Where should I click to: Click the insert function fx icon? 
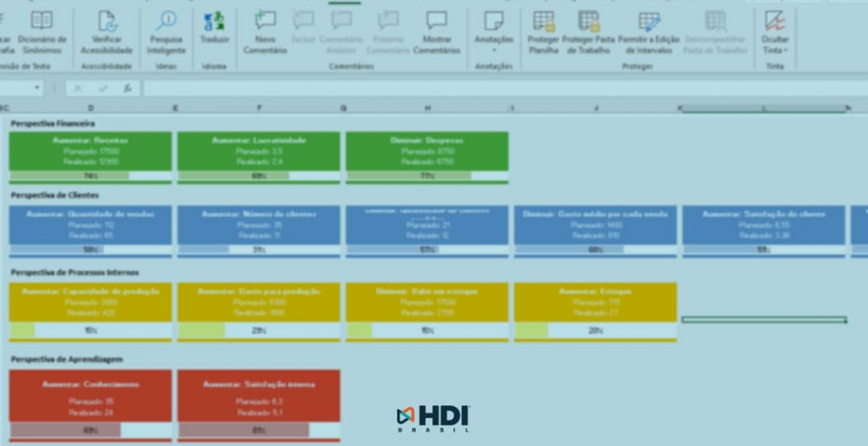(x=127, y=88)
